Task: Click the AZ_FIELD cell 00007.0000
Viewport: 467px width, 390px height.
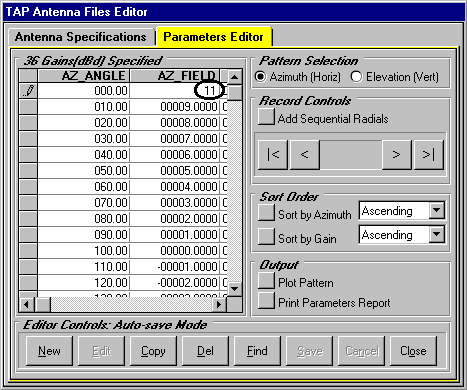Action: 174,139
